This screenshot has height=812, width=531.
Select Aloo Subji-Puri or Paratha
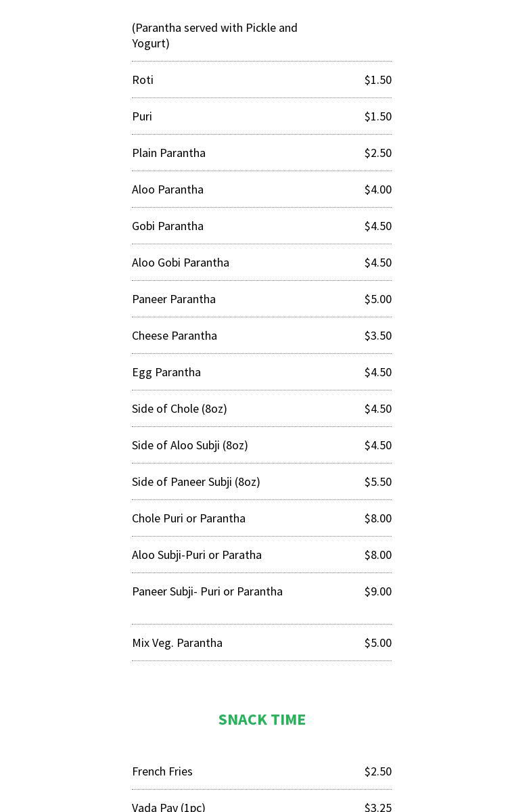point(197,555)
